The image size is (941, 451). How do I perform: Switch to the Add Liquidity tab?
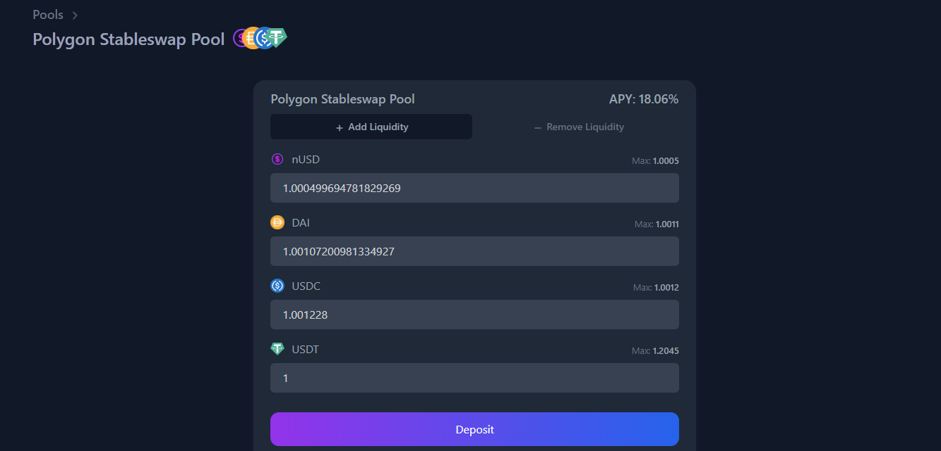point(371,127)
